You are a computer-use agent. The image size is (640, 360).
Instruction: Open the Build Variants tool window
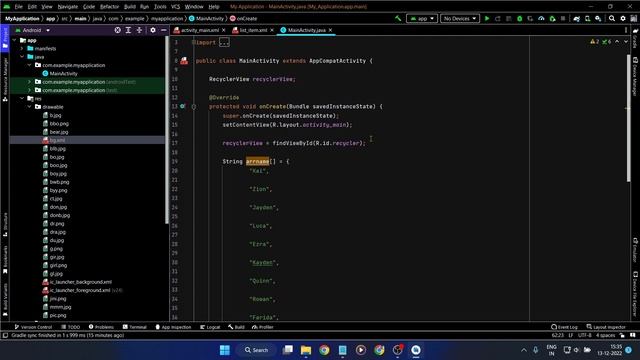5,299
